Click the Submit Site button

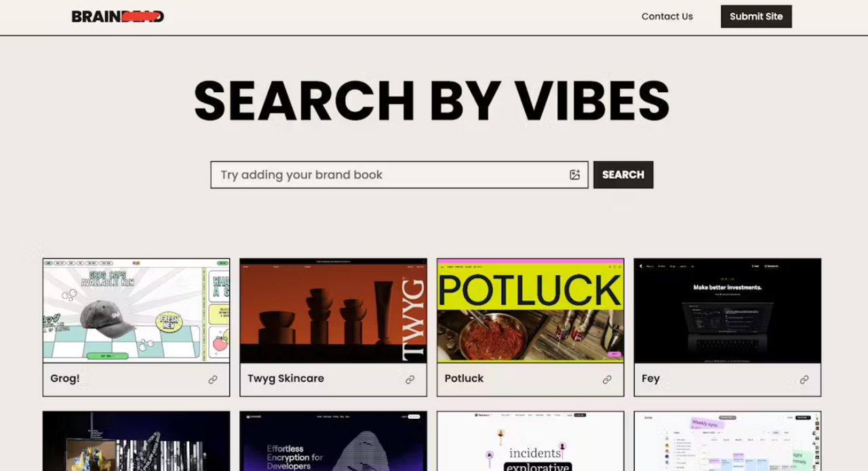(756, 16)
